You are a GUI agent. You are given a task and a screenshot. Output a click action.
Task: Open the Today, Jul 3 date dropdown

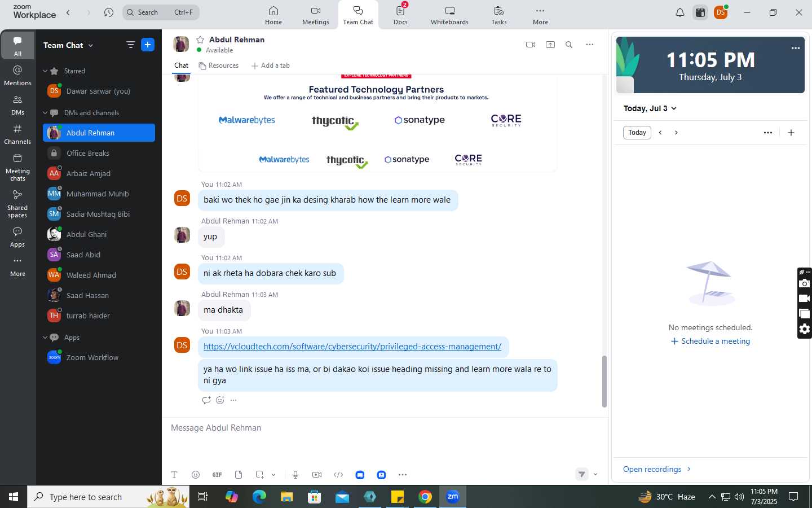click(x=650, y=108)
